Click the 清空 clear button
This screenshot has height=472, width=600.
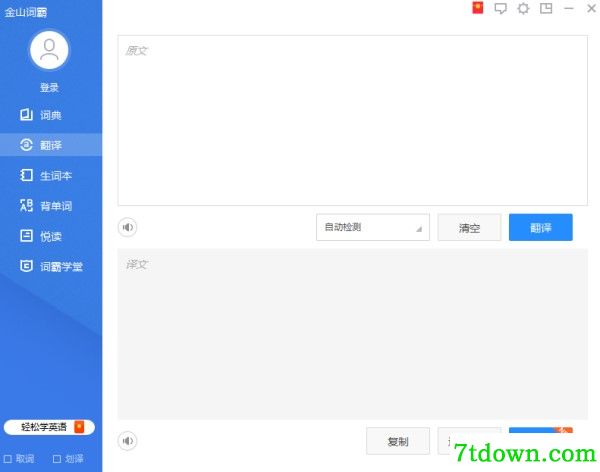[469, 227]
